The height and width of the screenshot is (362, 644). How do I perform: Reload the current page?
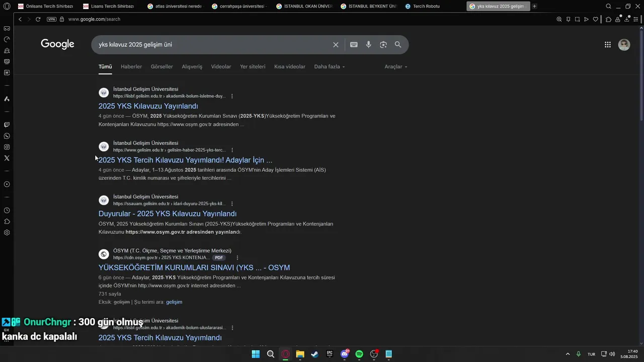tap(38, 19)
